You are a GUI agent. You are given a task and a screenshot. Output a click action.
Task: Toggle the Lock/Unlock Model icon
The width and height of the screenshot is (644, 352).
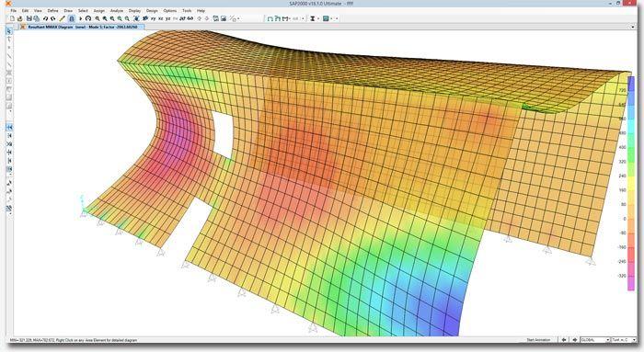click(72, 18)
